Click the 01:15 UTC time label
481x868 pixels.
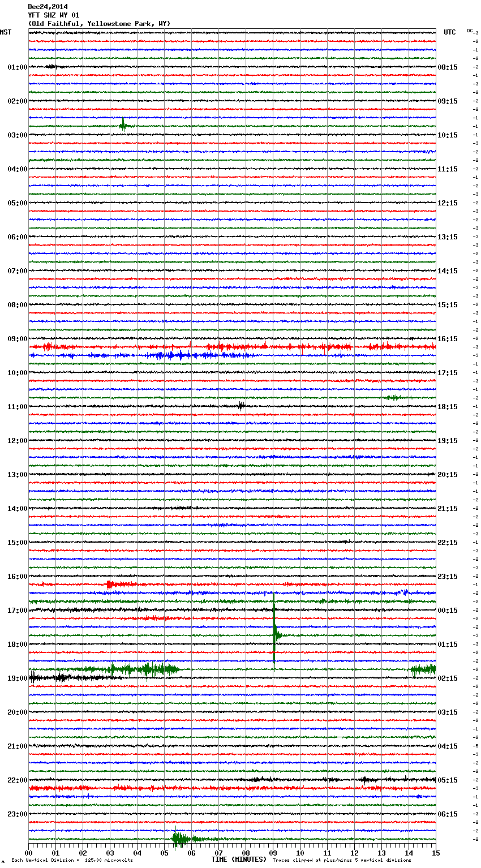tap(448, 644)
